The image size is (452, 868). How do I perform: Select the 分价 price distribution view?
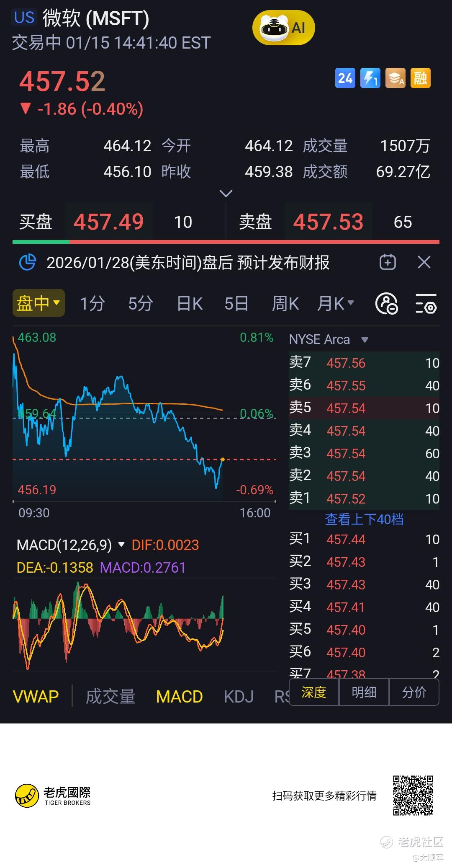click(x=414, y=692)
